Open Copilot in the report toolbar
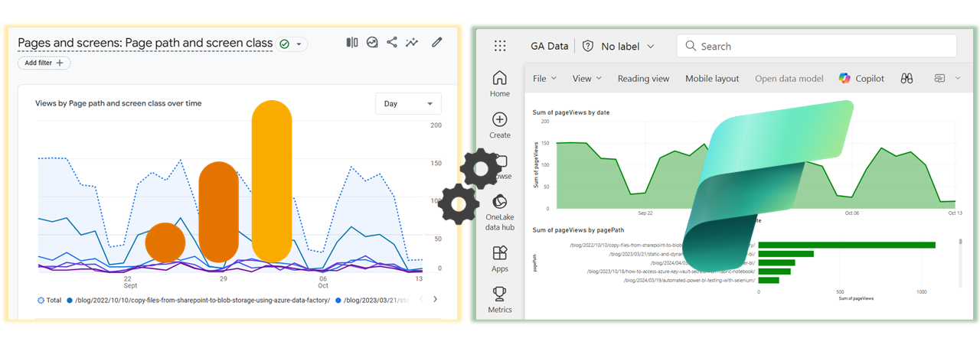Screen dimensions: 980x348 coord(861,78)
